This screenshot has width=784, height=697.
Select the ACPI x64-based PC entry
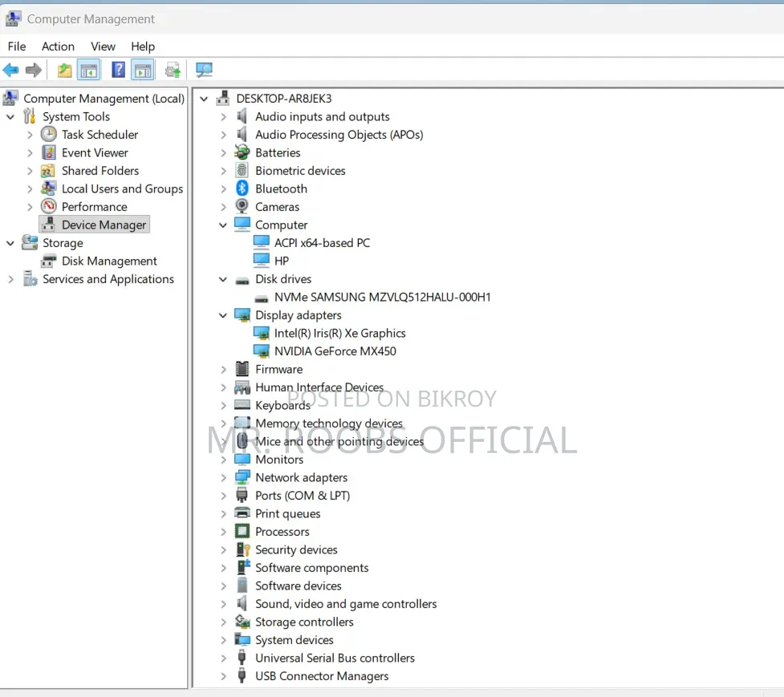tap(322, 243)
